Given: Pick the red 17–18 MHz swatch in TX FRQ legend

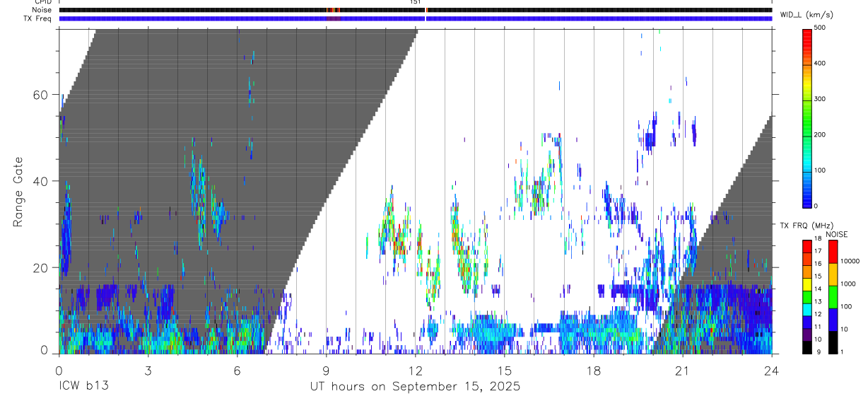Looking at the screenshot, I should coord(807,247).
